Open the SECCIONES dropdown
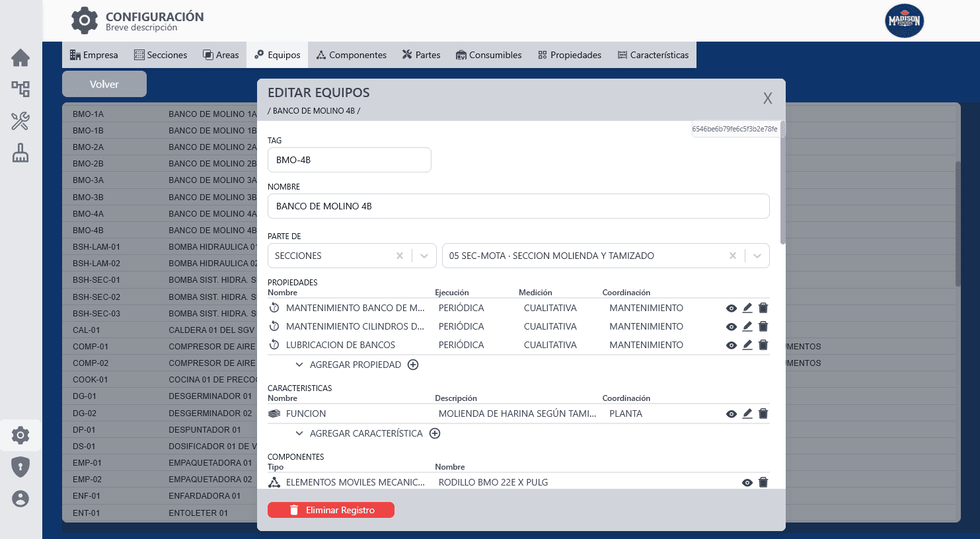Image resolution: width=980 pixels, height=539 pixels. pos(424,256)
